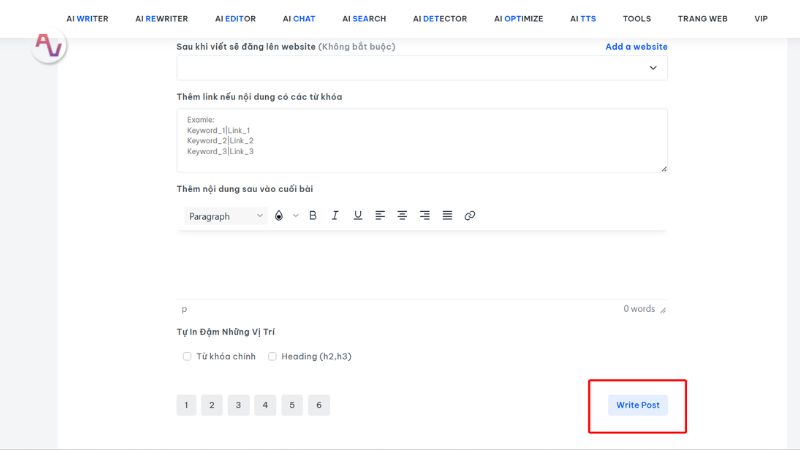Align text left in the editor
Image resolution: width=800 pixels, height=450 pixels.
pos(380,216)
